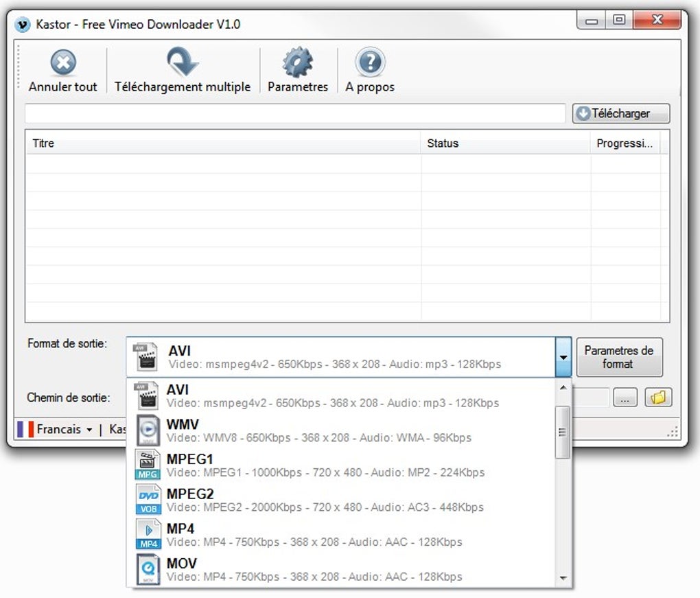Click the Vimeo app icon in title bar

click(x=23, y=24)
